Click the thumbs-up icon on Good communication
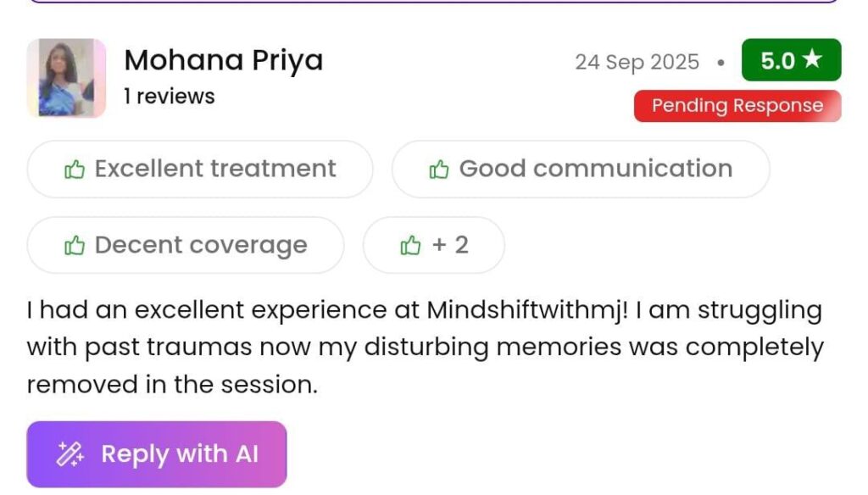868x495 pixels. tap(439, 170)
